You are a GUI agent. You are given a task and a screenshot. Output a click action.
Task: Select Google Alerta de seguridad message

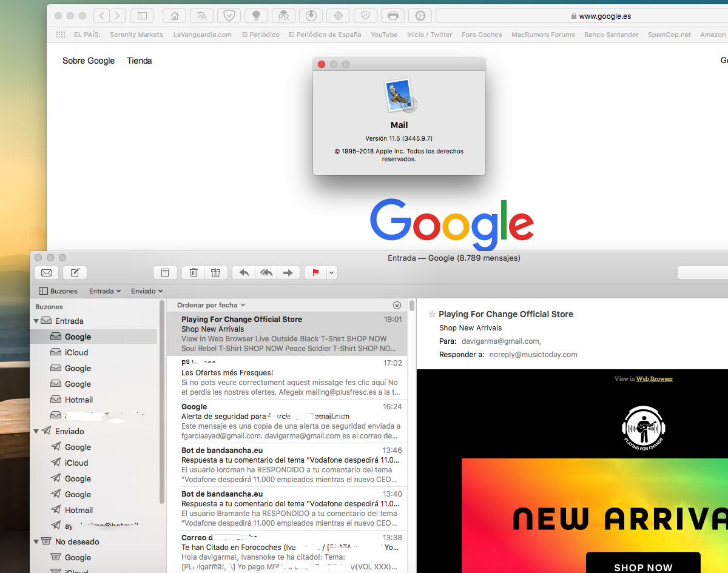click(287, 421)
